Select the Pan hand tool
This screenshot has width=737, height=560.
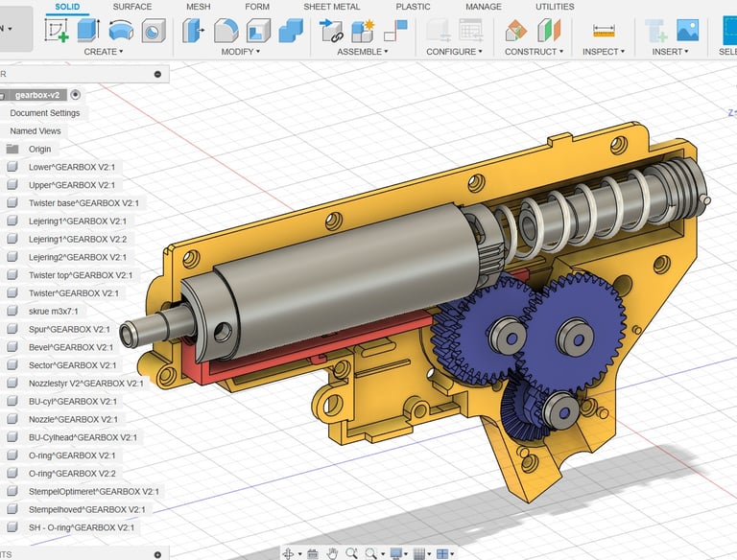pyautogui.click(x=332, y=553)
